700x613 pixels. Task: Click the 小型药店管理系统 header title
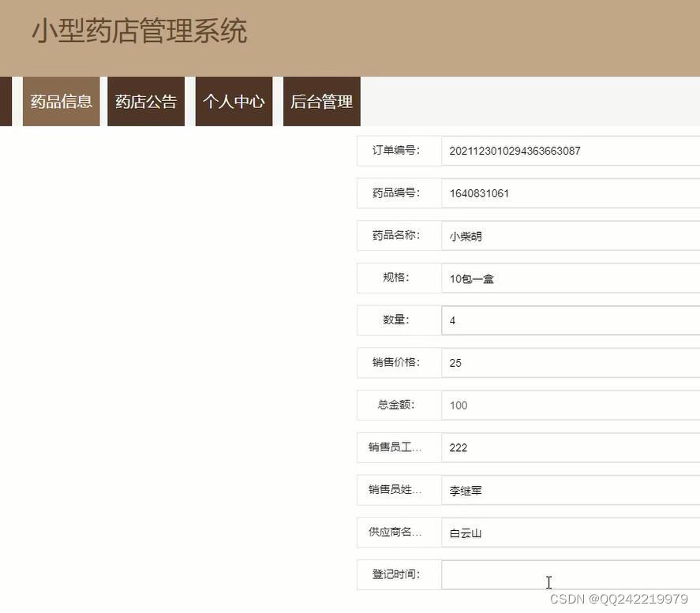tap(140, 32)
